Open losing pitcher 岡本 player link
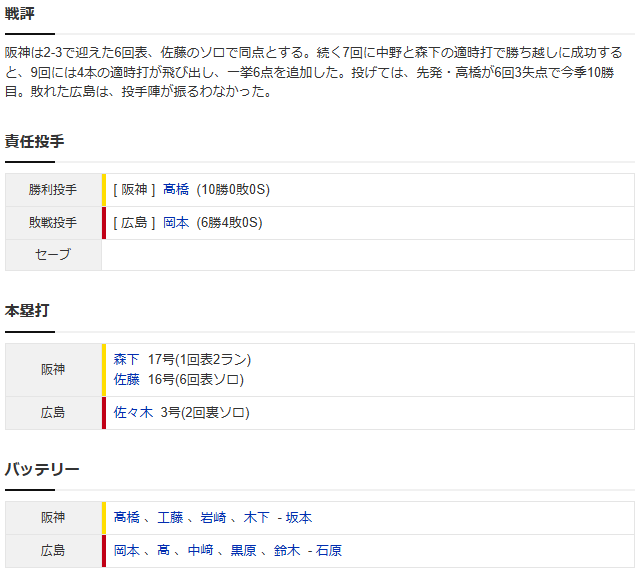Viewport: 640px width, 572px height. [176, 223]
